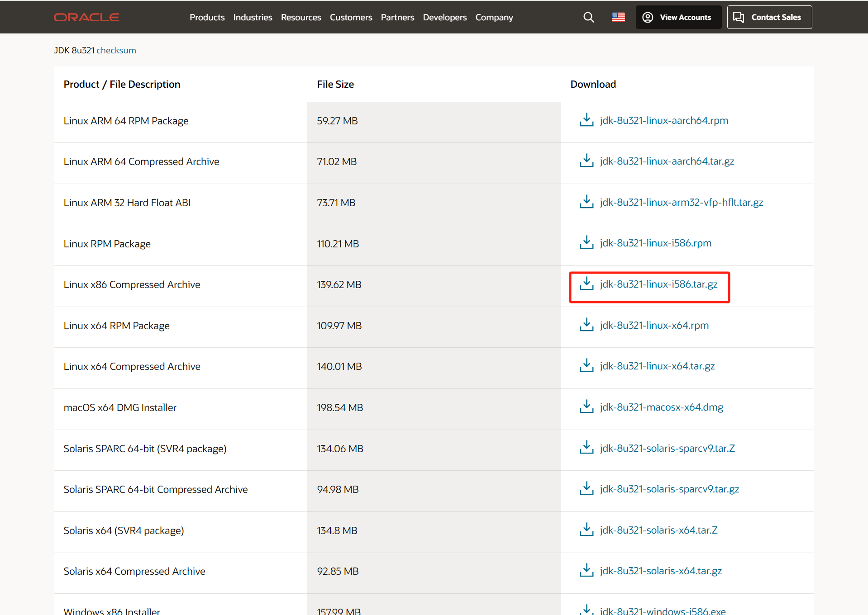The height and width of the screenshot is (615, 868).
Task: Click download icon for arm32-vfp-hflt.tar.gz
Action: [587, 202]
